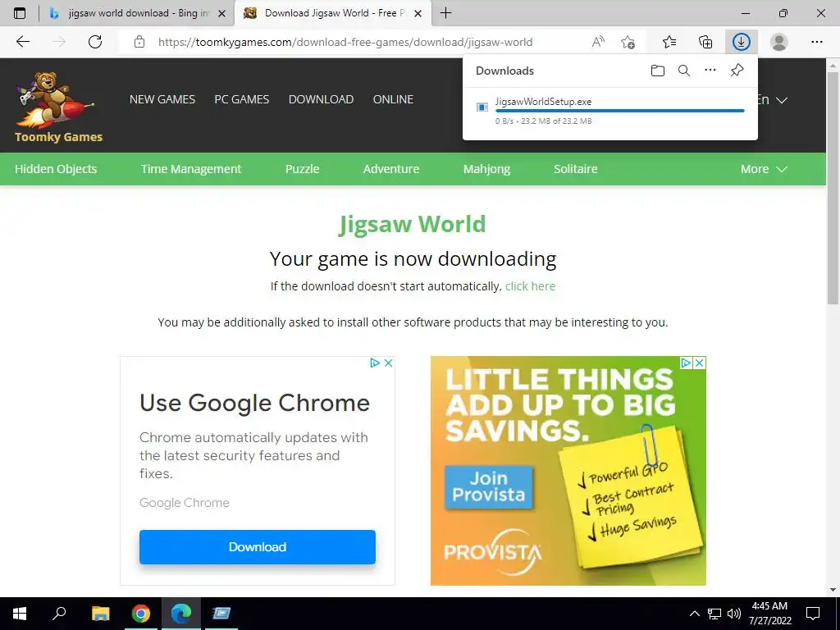The height and width of the screenshot is (630, 840).
Task: Open more options in Downloads panel
Action: click(710, 71)
